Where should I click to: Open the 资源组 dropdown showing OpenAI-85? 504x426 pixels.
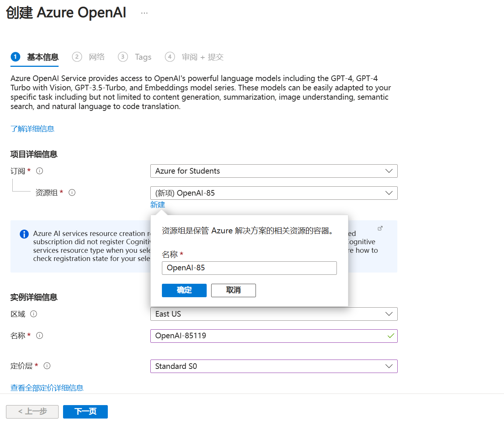point(274,193)
